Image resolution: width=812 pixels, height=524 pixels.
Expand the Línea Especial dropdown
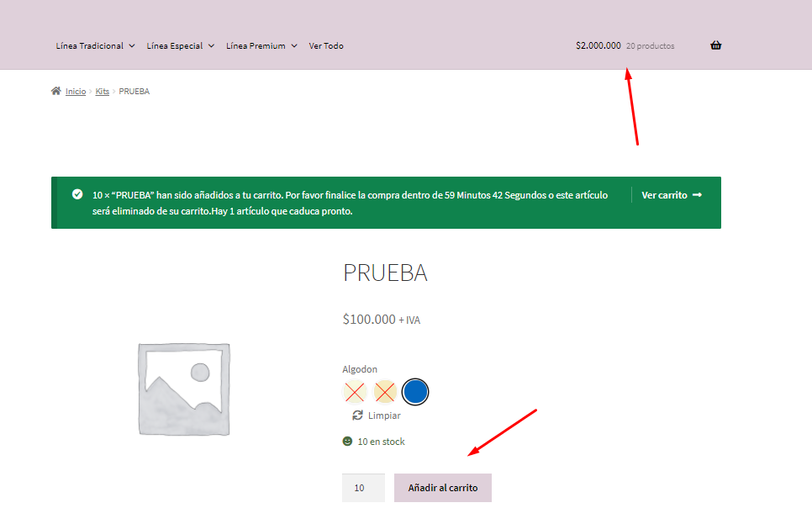180,45
